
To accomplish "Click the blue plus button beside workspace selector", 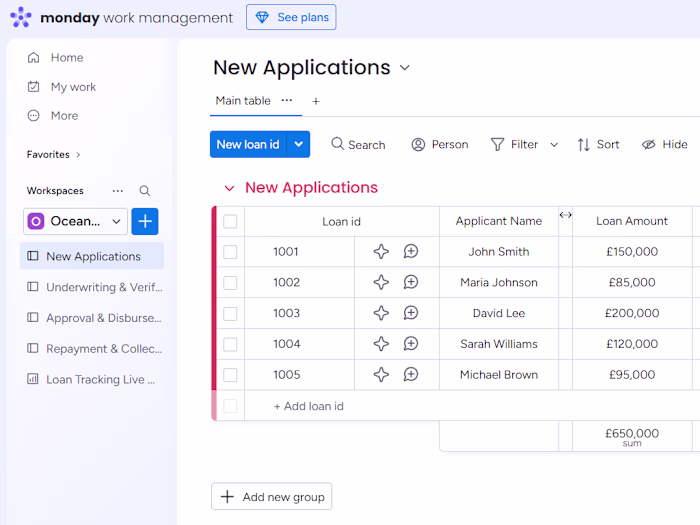I will (145, 221).
